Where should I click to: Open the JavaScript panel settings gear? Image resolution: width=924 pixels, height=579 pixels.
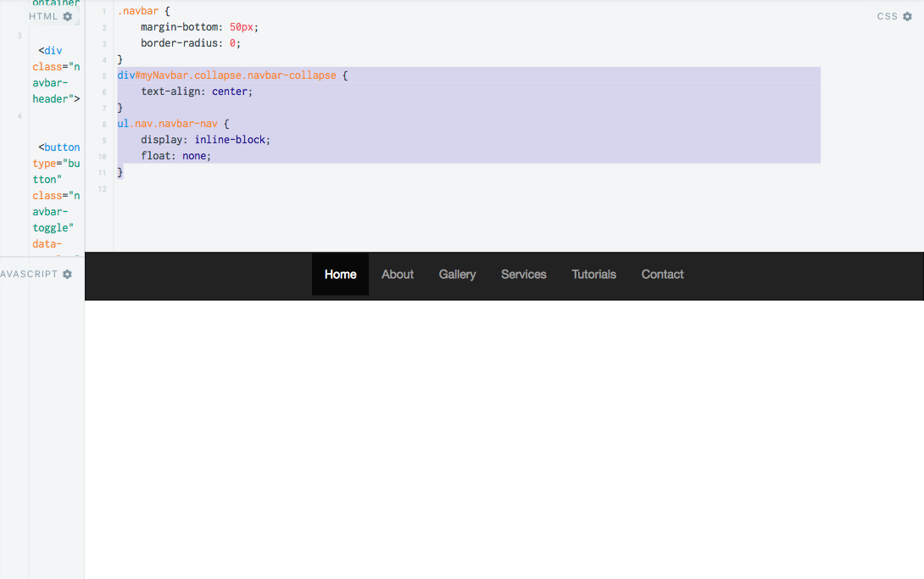(x=67, y=274)
